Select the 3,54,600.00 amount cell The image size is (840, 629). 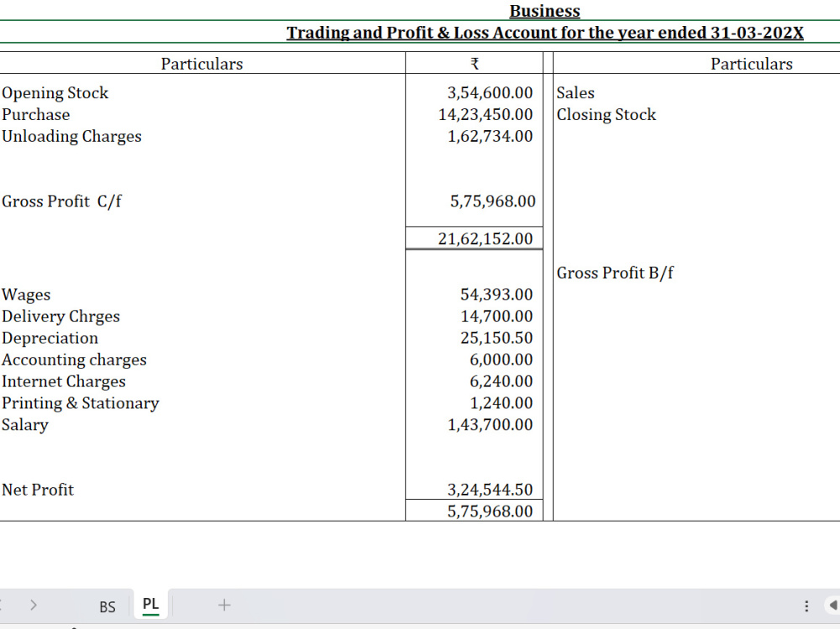pyautogui.click(x=490, y=92)
